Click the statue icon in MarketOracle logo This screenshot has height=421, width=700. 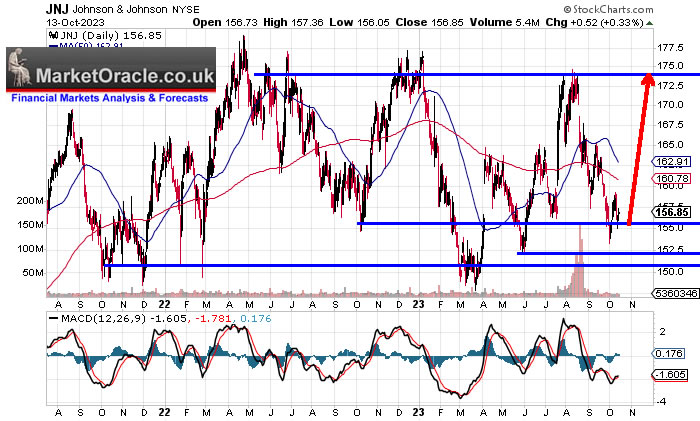click(x=20, y=67)
